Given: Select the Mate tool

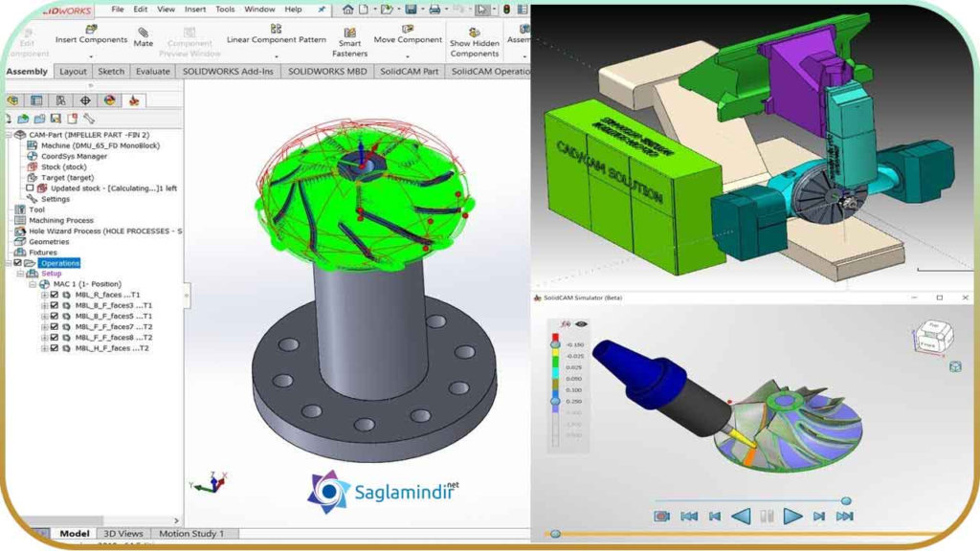Looking at the screenshot, I should pos(144,37).
